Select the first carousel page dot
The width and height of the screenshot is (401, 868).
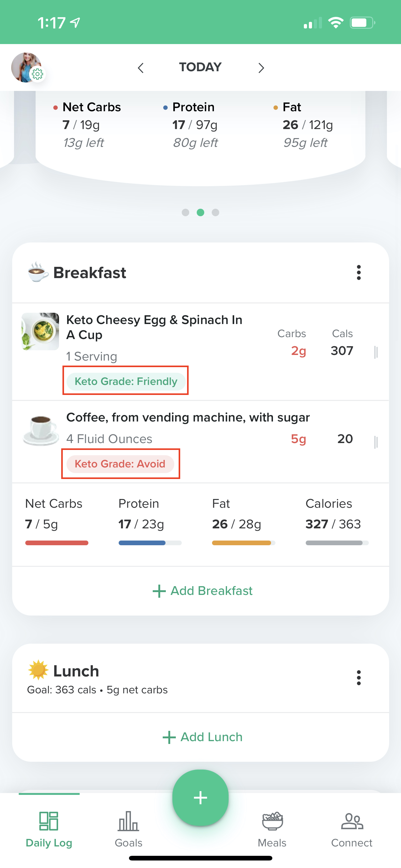(x=185, y=212)
